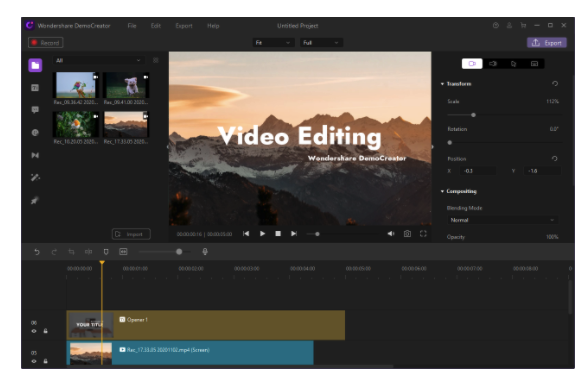This screenshot has width=585, height=390.
Task: Open the Blending Mode Normal dropdown
Action: coord(502,220)
